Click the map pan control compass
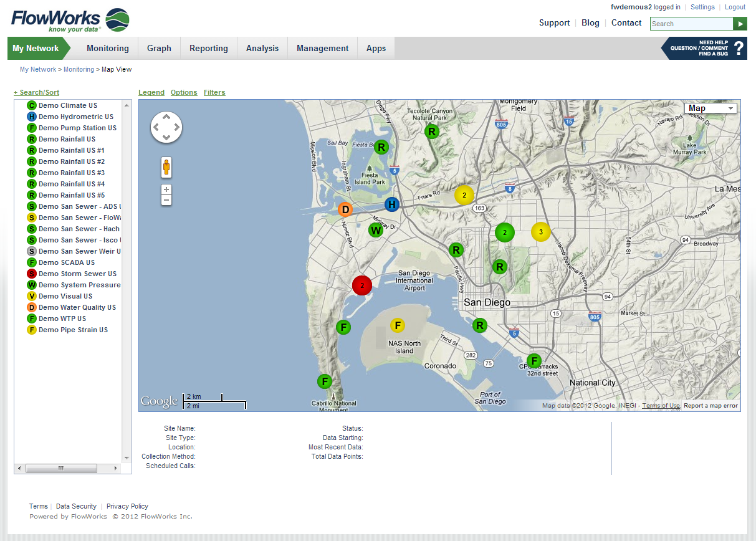This screenshot has height=541, width=756. [x=166, y=127]
